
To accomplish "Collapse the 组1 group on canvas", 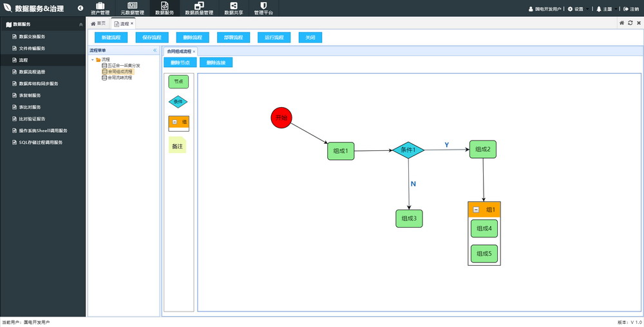I will click(476, 210).
